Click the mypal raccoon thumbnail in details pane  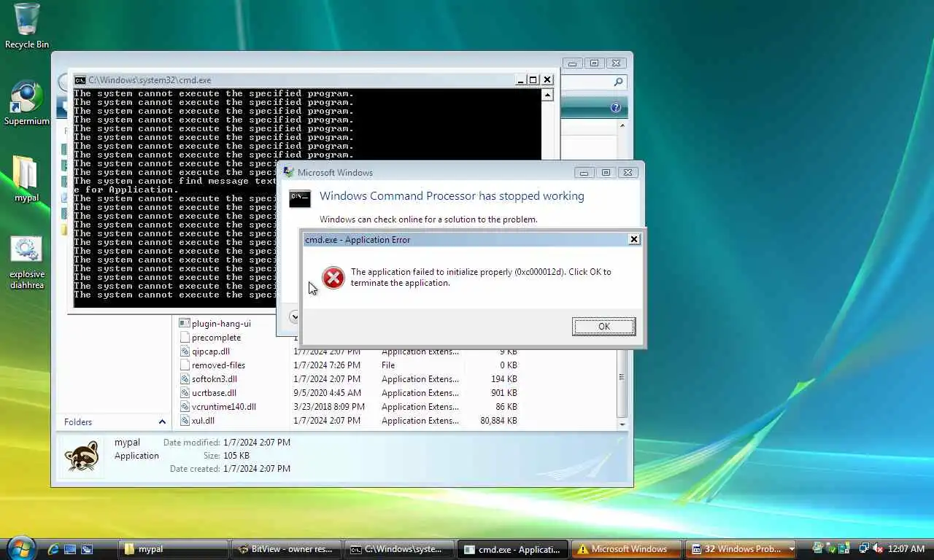(x=82, y=456)
